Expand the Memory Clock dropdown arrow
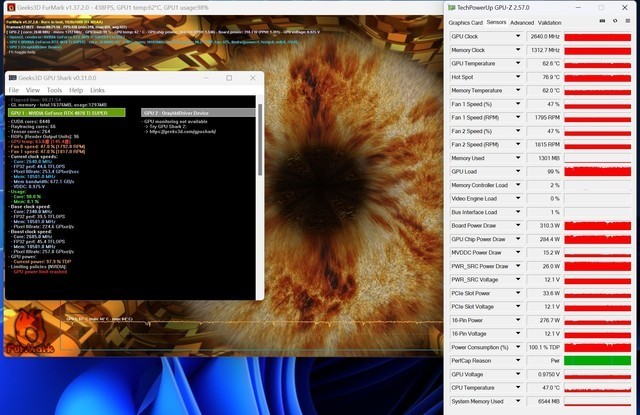This screenshot has width=640, height=415. coord(517,49)
